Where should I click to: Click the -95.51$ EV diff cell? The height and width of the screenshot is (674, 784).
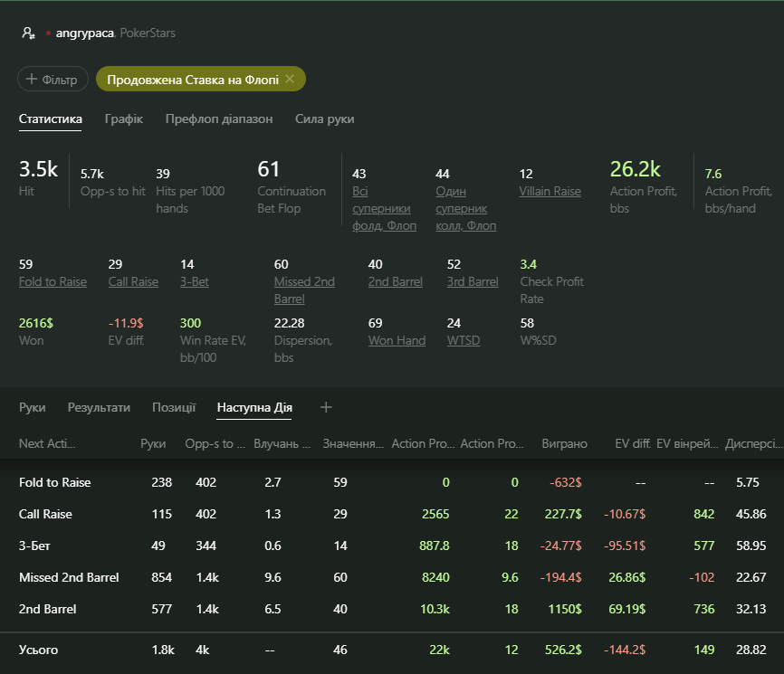point(625,546)
